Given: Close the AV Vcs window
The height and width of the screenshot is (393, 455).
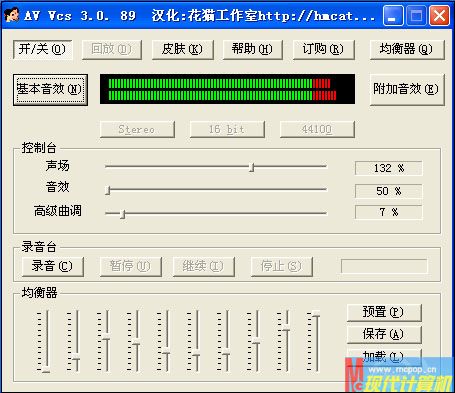Looking at the screenshot, I should (x=439, y=15).
